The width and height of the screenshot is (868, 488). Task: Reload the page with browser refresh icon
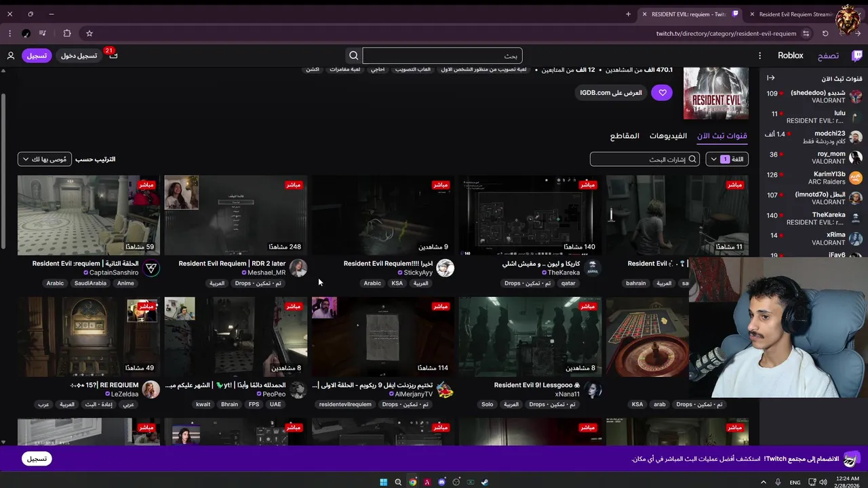[825, 33]
